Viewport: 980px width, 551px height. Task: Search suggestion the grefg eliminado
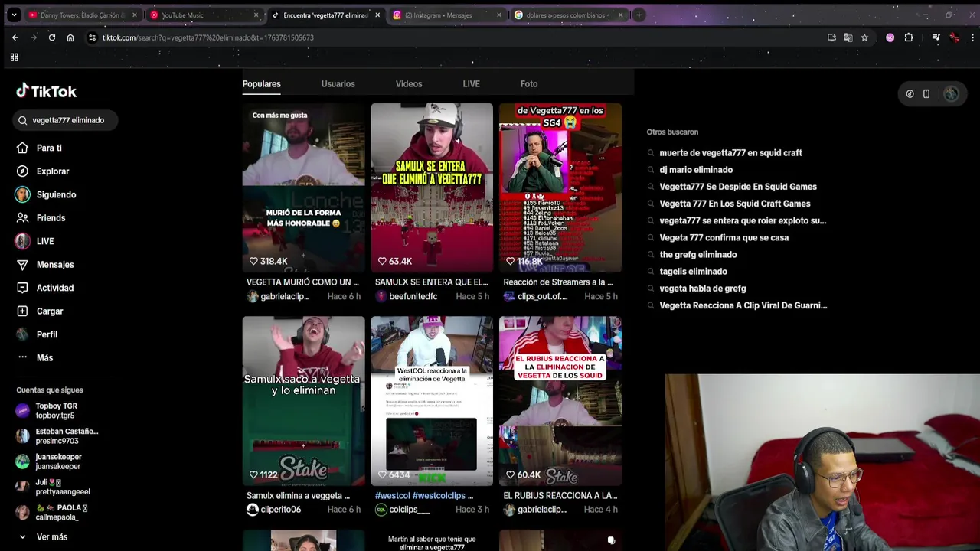click(698, 255)
